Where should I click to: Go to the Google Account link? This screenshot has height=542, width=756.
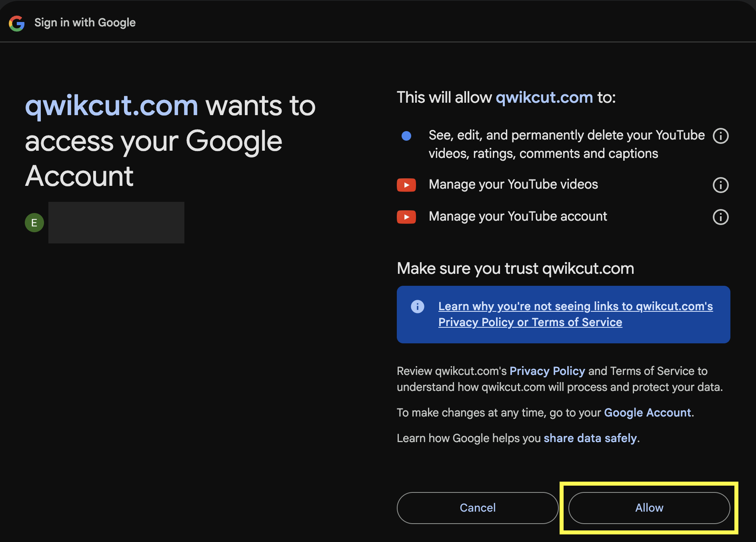[x=647, y=412]
